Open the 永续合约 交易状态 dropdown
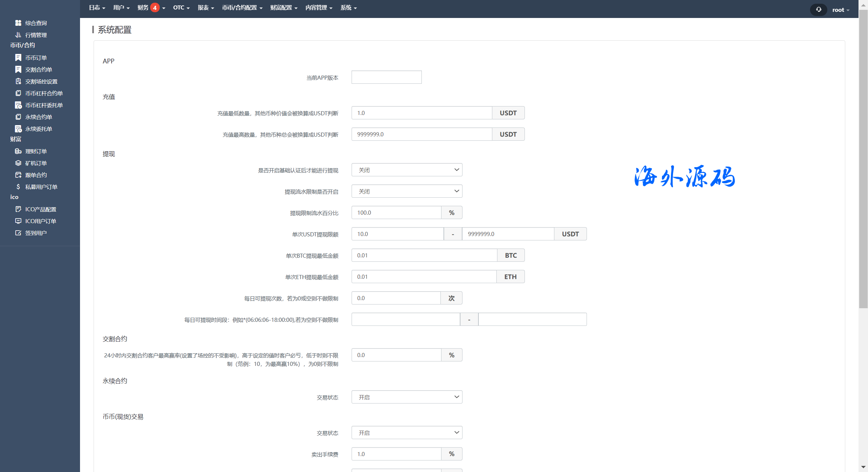This screenshot has width=868, height=472. click(x=407, y=397)
